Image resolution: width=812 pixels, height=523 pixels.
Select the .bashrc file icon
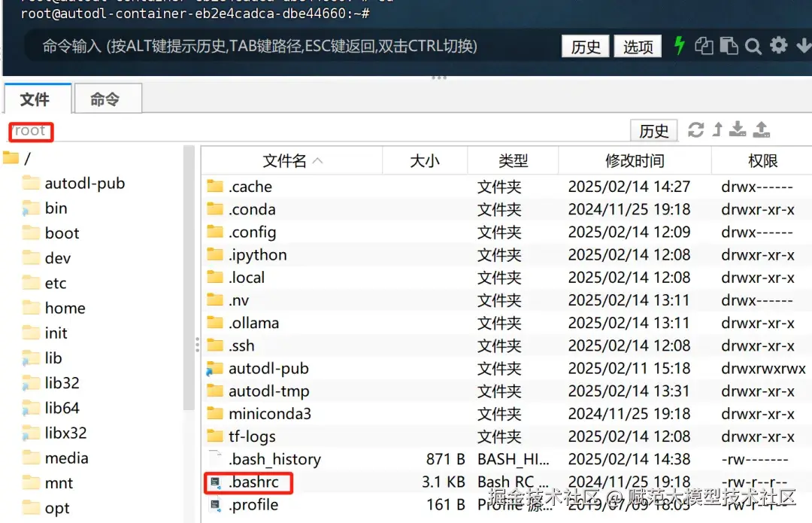pyautogui.click(x=215, y=482)
